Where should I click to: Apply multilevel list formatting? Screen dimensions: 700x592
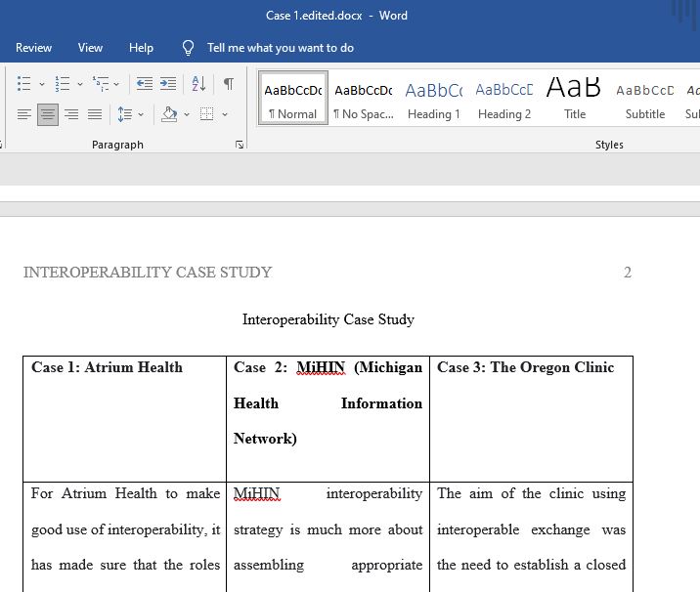tap(101, 83)
